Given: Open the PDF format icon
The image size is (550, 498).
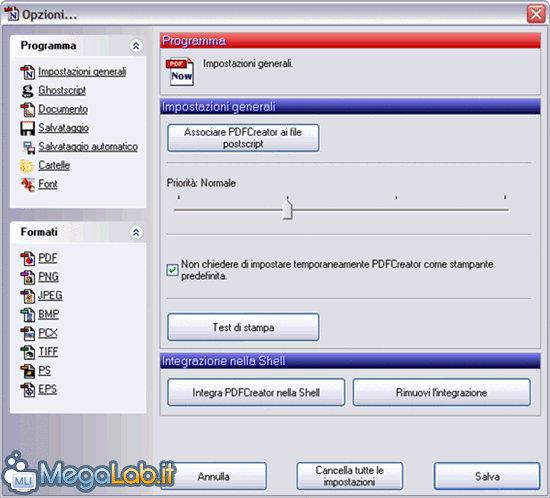Looking at the screenshot, I should [x=27, y=258].
